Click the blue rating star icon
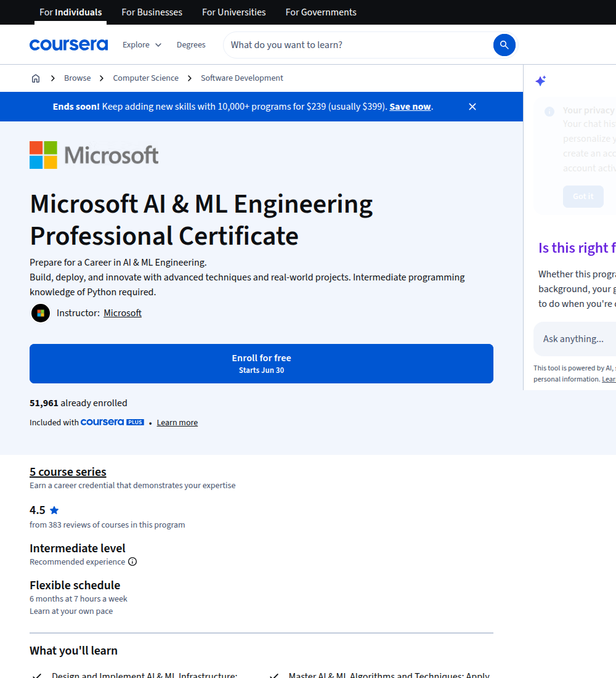Image resolution: width=616 pixels, height=678 pixels. (x=54, y=510)
